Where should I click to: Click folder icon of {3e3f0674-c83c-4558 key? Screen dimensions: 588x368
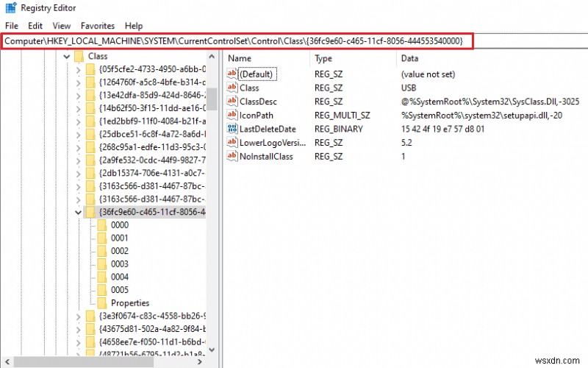pos(90,316)
